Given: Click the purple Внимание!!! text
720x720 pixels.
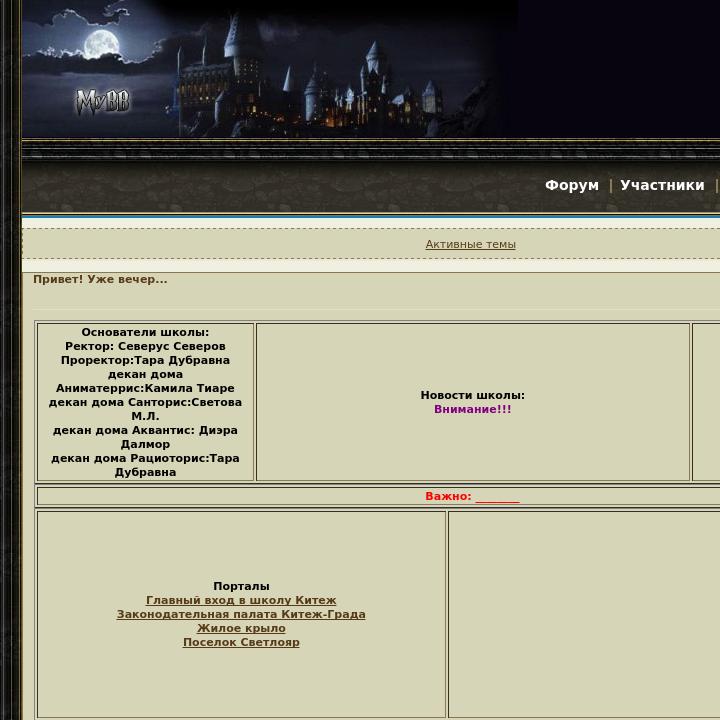Looking at the screenshot, I should (472, 409).
